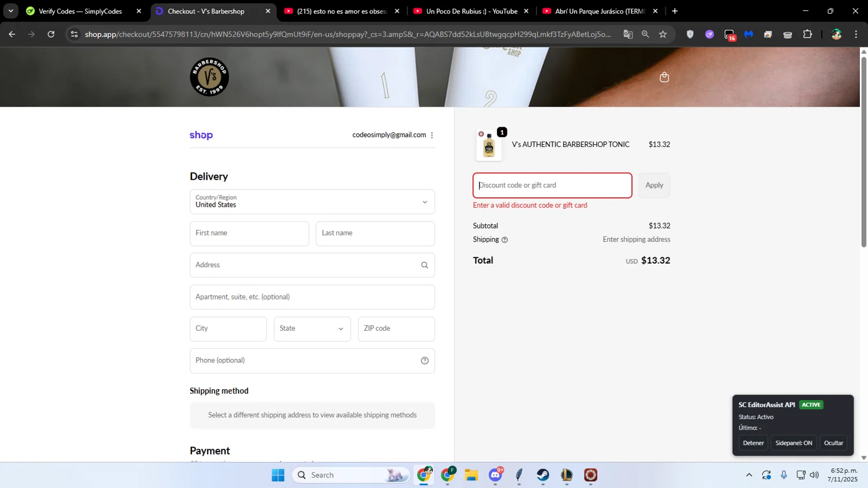Open the State dropdown
Screen dimensions: 868x488
click(x=312, y=329)
